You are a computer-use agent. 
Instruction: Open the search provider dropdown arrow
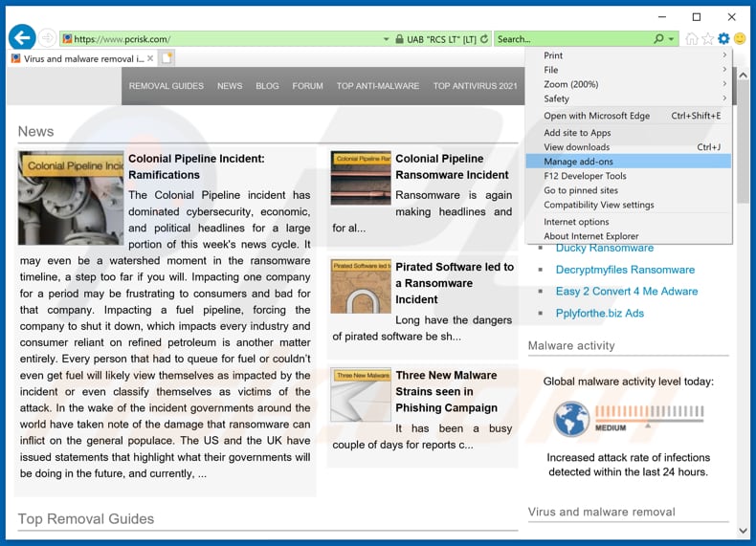point(672,39)
